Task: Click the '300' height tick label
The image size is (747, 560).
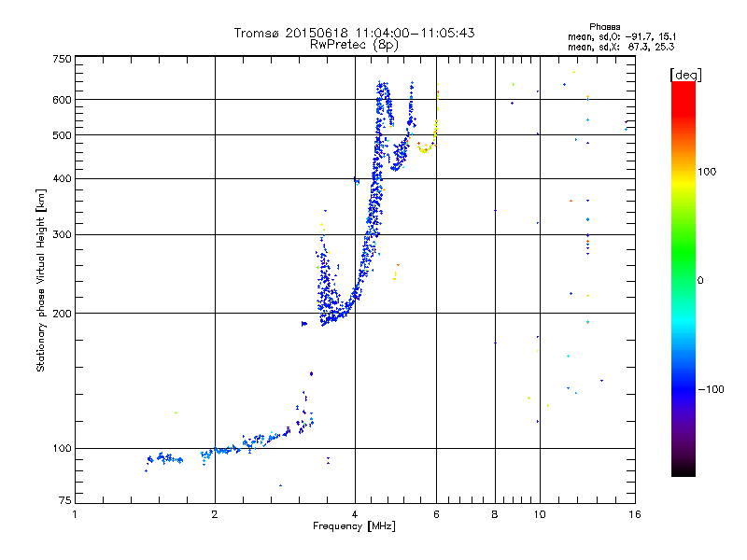Action: (62, 235)
